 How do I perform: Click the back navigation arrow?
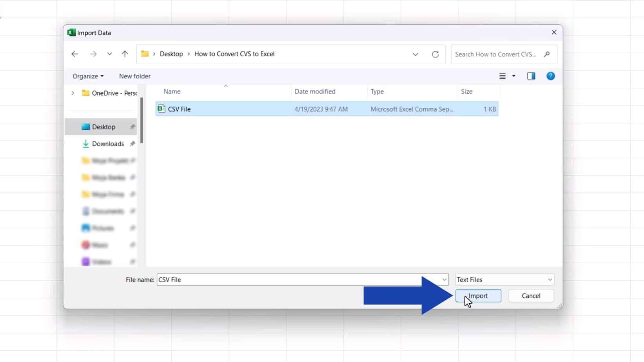[x=74, y=54]
